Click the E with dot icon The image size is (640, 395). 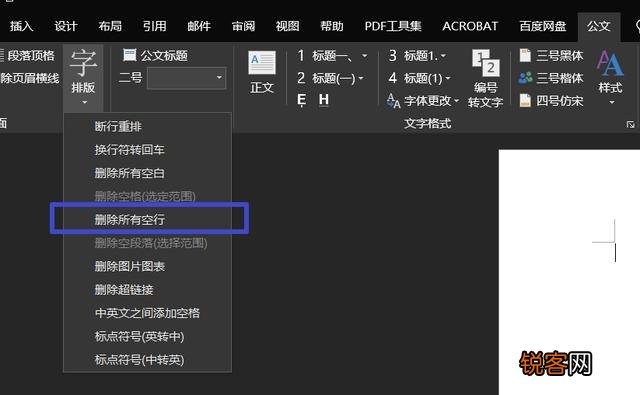point(302,100)
